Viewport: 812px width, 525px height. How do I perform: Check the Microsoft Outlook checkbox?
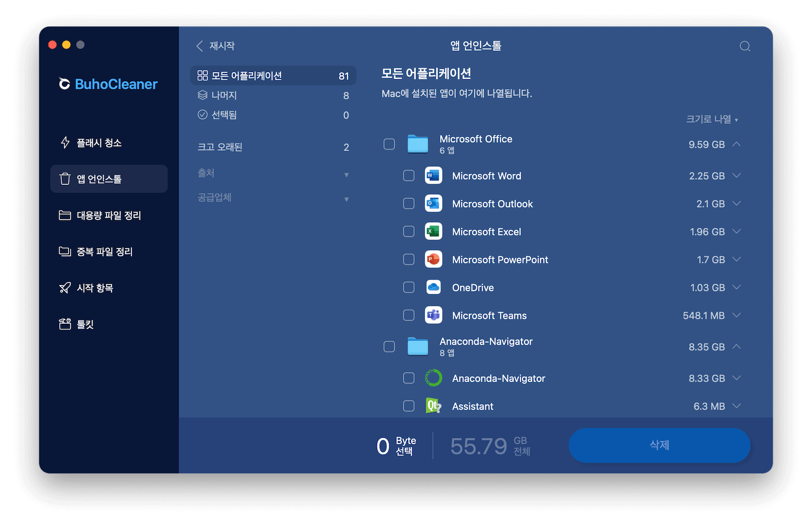coord(409,203)
